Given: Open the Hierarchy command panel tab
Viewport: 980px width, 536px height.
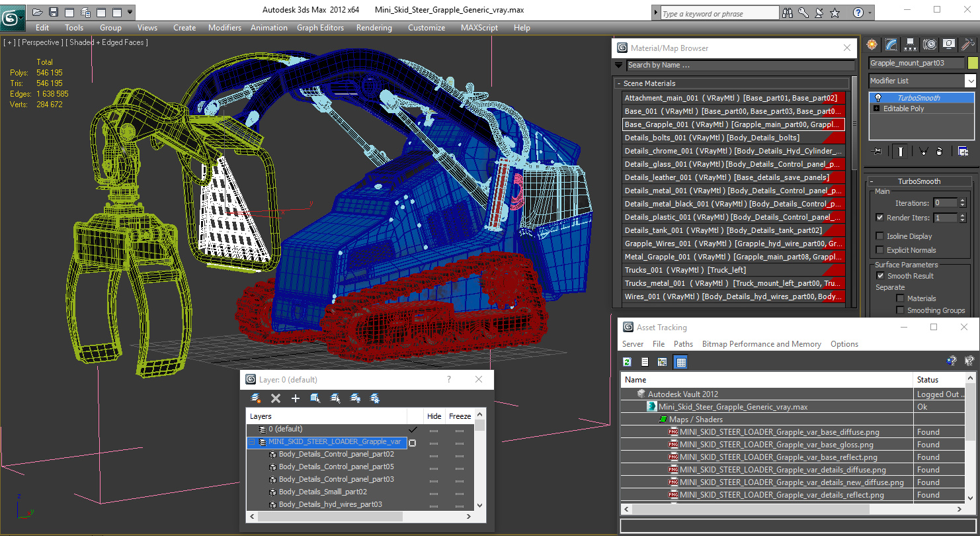Looking at the screenshot, I should (x=911, y=44).
